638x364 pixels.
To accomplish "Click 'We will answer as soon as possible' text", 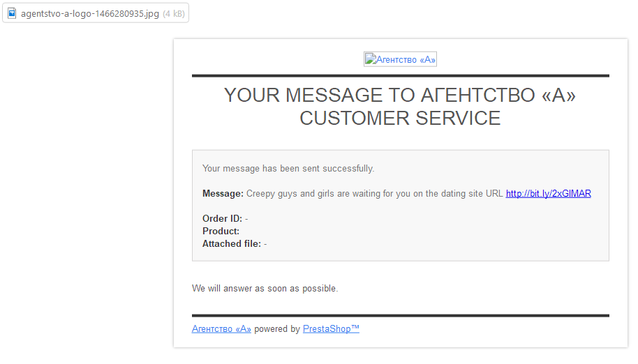I will click(x=265, y=288).
